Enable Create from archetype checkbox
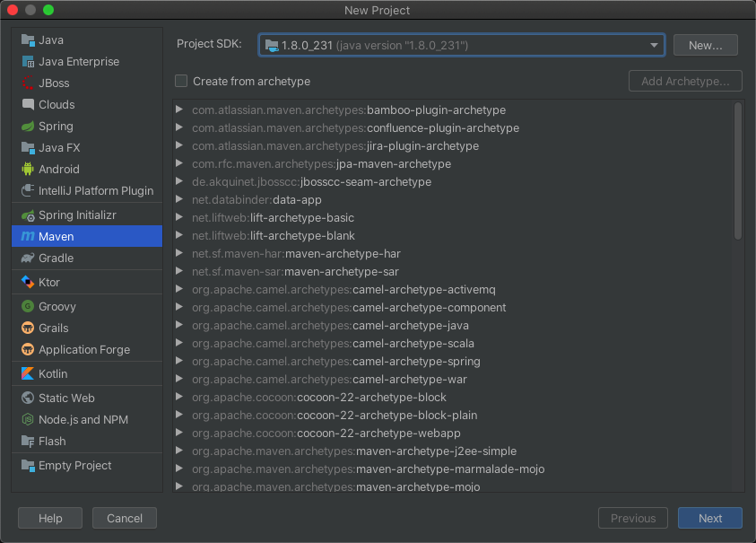Screen dimensions: 756x543 coord(181,81)
